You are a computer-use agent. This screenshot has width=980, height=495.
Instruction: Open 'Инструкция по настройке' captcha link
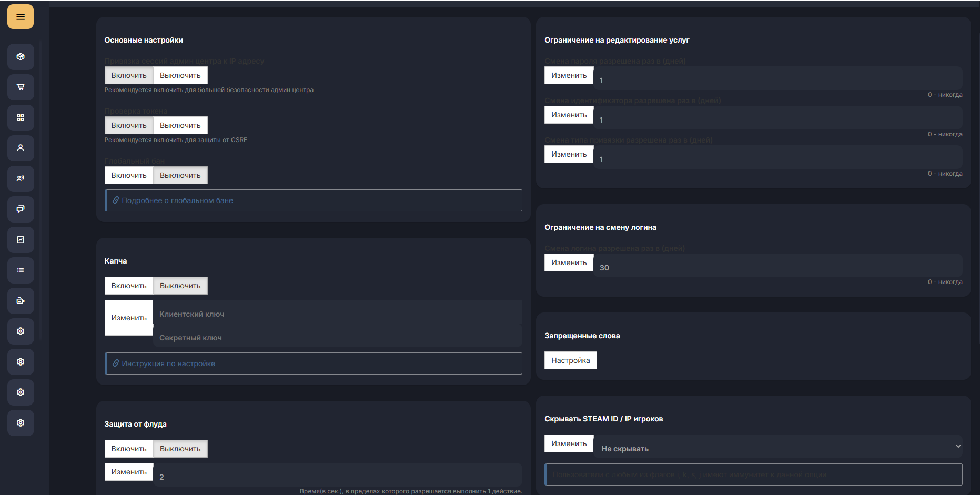(x=168, y=363)
